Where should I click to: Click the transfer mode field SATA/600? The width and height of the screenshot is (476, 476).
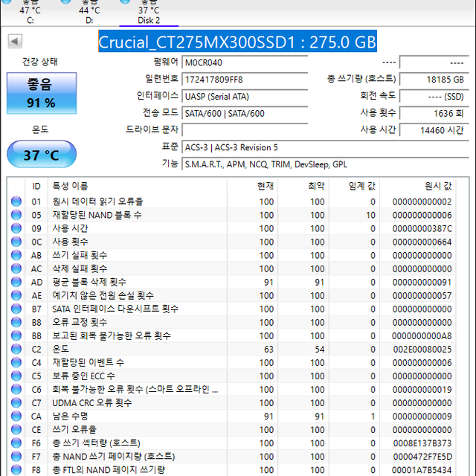click(x=245, y=114)
